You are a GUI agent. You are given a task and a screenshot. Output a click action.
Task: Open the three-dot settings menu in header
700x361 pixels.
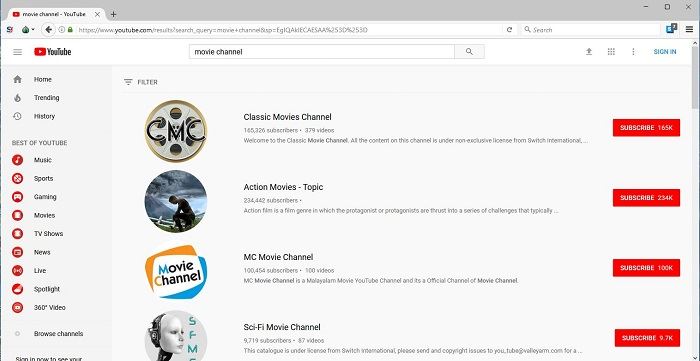click(633, 52)
